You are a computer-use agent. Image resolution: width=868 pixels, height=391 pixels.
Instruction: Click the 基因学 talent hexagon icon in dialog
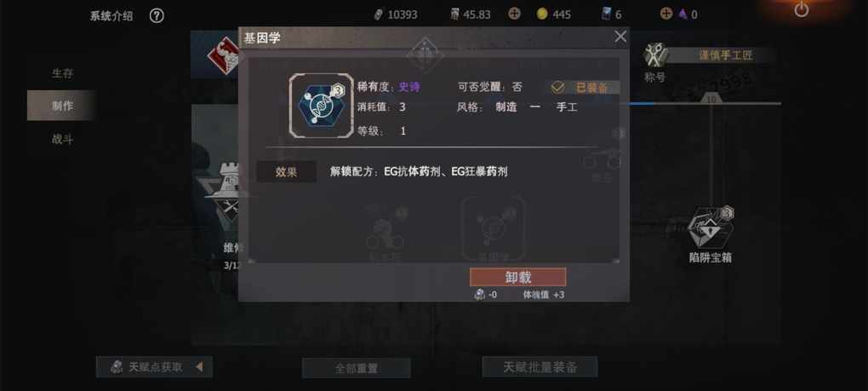(321, 106)
